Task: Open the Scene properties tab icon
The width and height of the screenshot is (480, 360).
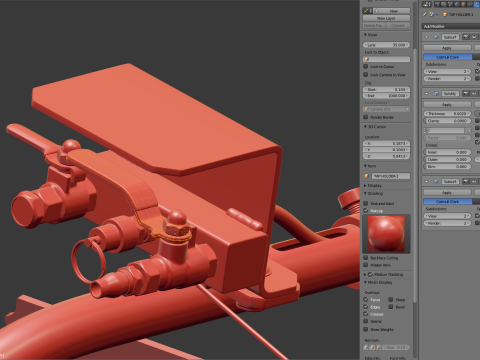Action: coord(451,4)
